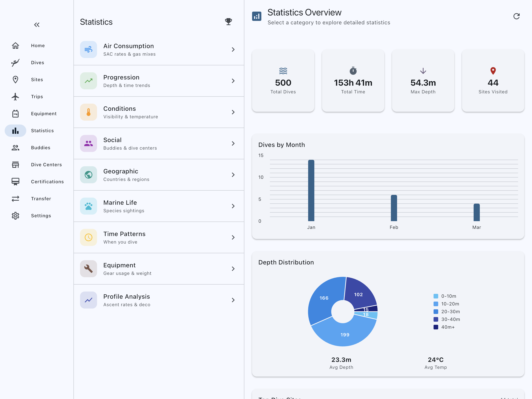
Task: Expand Profile Analysis row chevron
Action: (233, 300)
